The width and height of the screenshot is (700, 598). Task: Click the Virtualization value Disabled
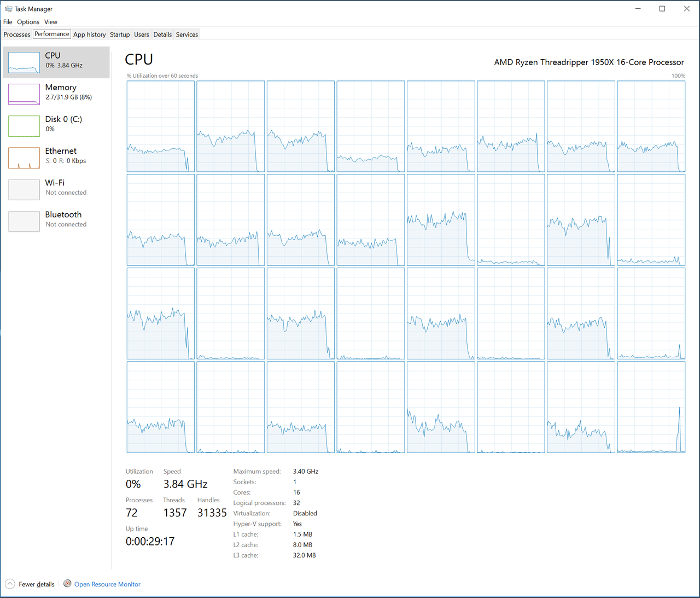click(x=305, y=513)
